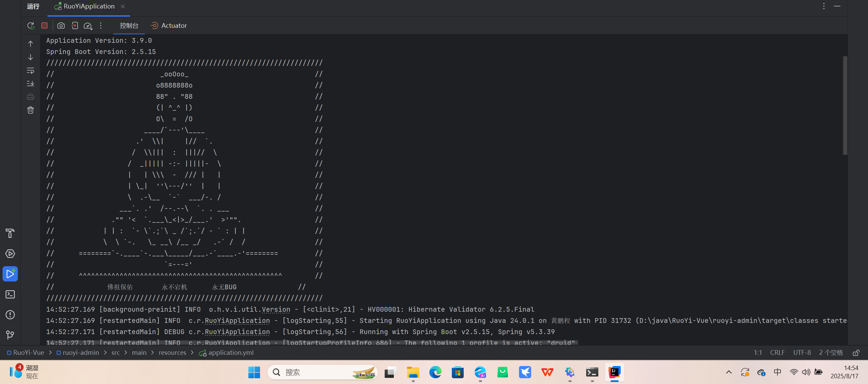Click the console vertical scrollbar
The height and width of the screenshot is (384, 868).
click(x=845, y=105)
